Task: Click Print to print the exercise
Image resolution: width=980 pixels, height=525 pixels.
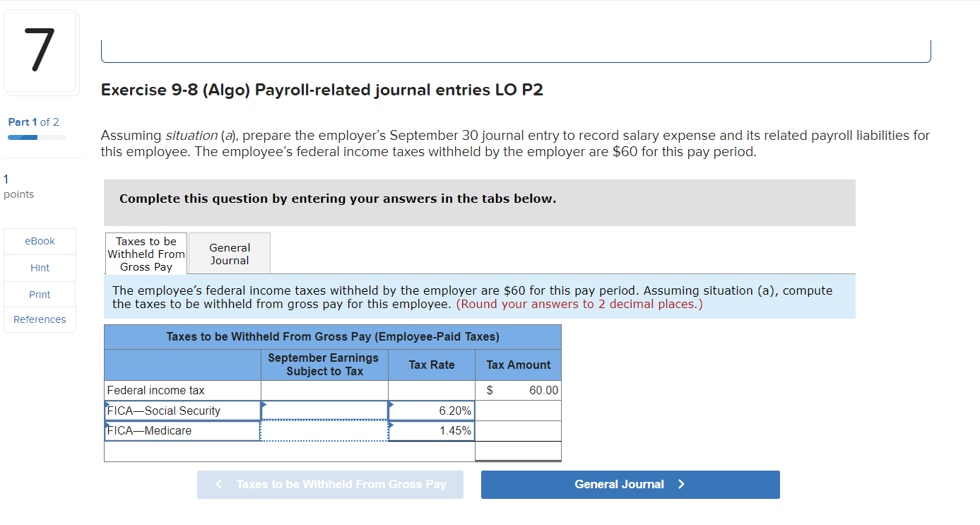Action: point(40,294)
